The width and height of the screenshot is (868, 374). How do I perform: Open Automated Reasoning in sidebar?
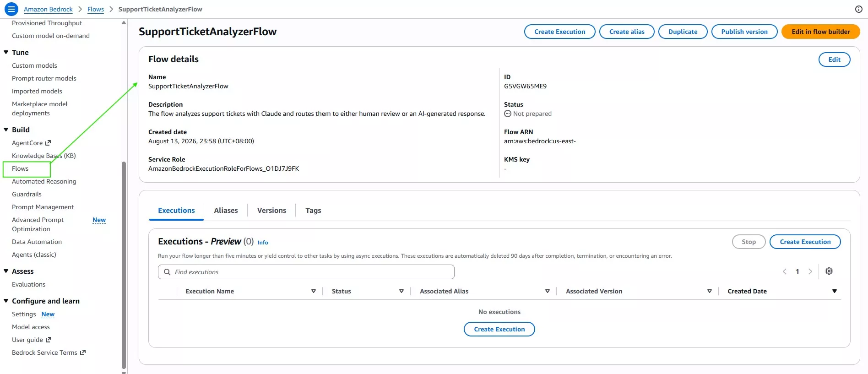(44, 181)
